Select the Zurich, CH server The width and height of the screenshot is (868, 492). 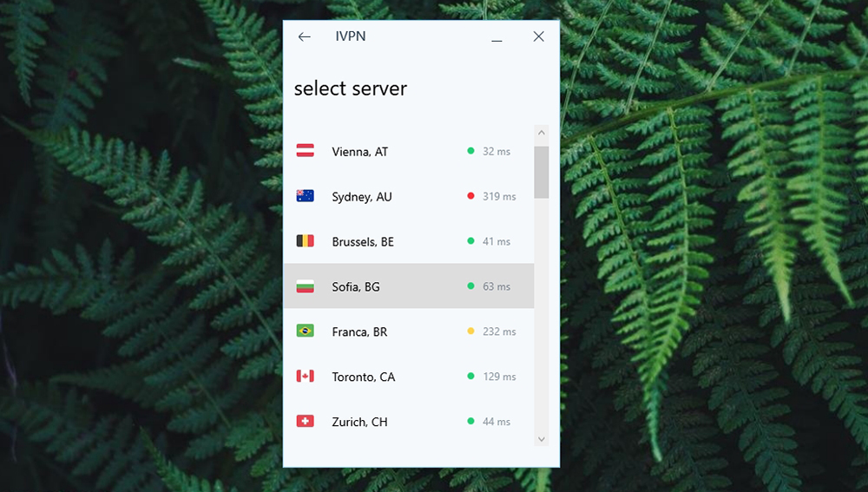click(x=409, y=421)
